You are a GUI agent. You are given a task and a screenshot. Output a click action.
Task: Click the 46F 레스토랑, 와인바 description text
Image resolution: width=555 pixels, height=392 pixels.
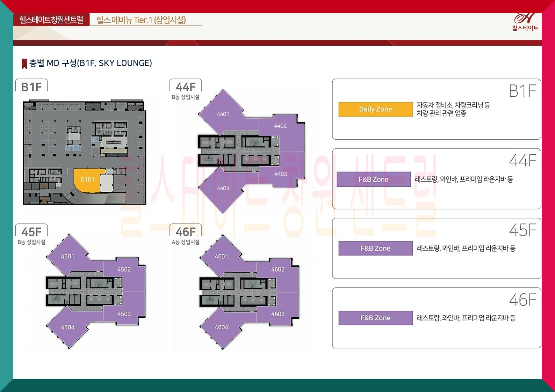(466, 318)
